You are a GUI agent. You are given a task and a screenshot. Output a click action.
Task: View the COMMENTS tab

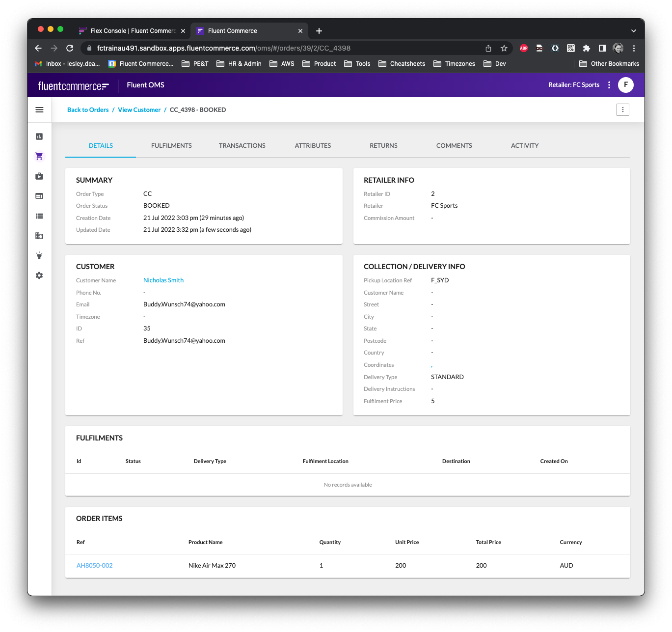(x=454, y=146)
